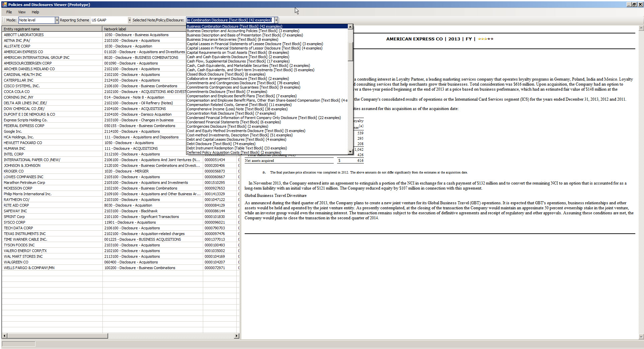Click Danisco Acquisition network label cell

pyautogui.click(x=144, y=114)
